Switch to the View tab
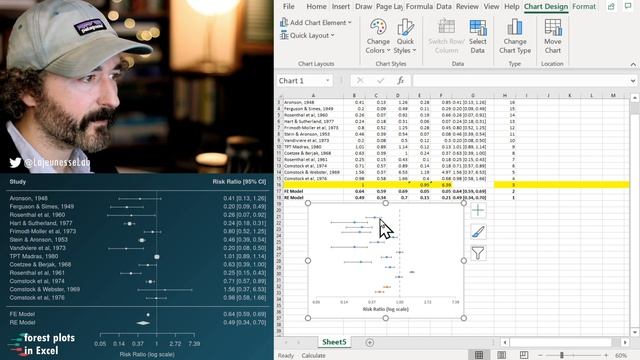This screenshot has width=640, height=360. 491,7
